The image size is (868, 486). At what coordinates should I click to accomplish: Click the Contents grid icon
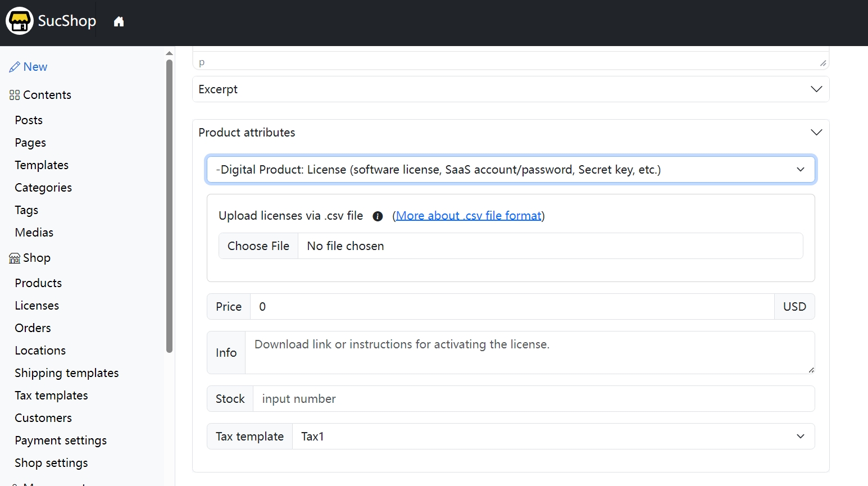15,95
